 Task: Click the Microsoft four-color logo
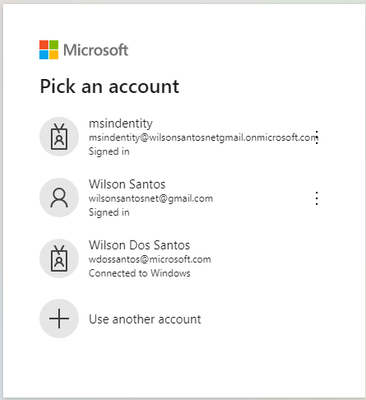49,50
